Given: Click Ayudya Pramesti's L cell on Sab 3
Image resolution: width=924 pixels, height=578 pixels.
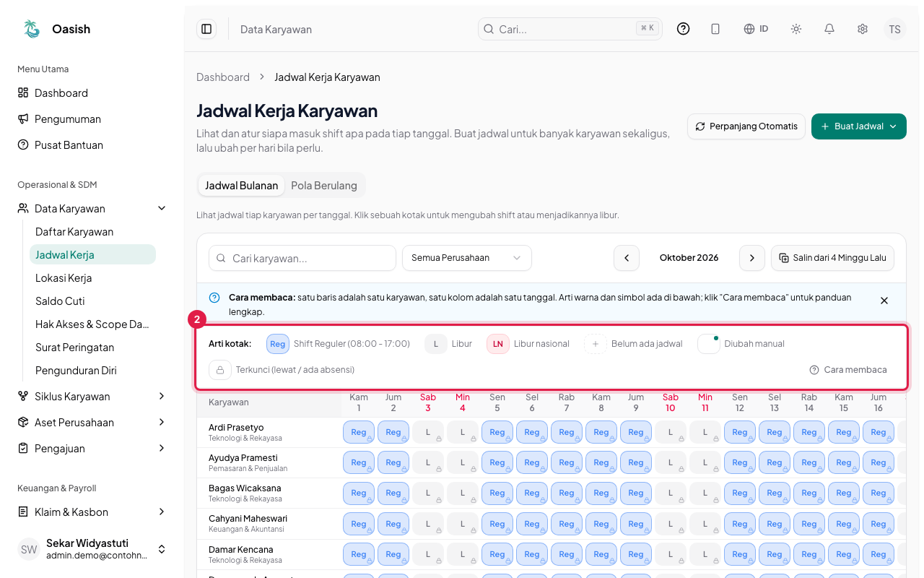Looking at the screenshot, I should coord(428,463).
